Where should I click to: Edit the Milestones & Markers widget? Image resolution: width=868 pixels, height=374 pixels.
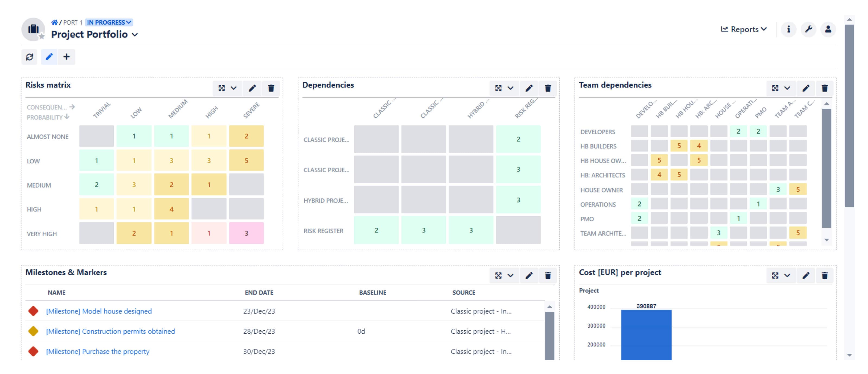[529, 276]
